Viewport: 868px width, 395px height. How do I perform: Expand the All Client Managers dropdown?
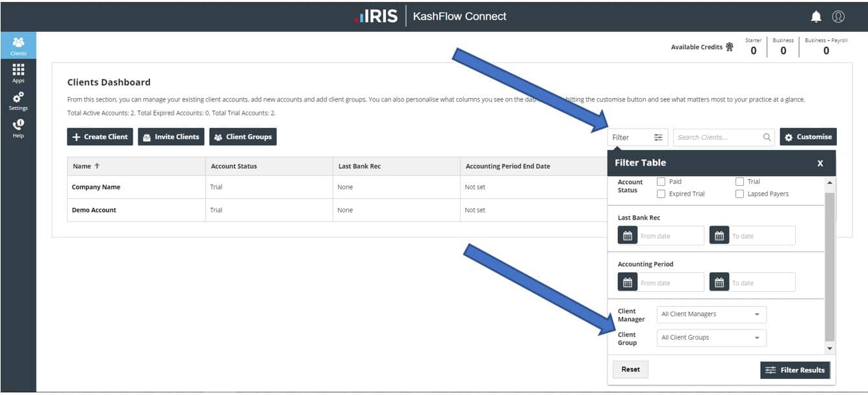coord(711,314)
